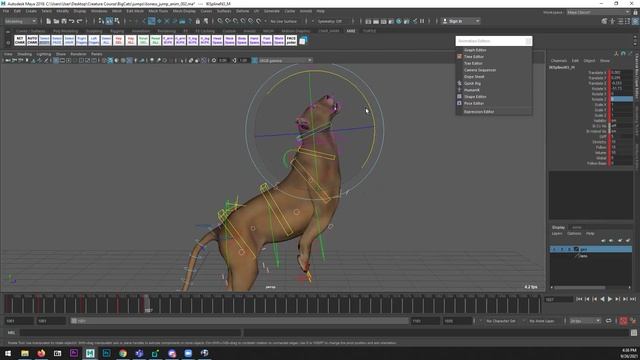Click the Body Space shelf button
The height and width of the screenshot is (360, 640).
point(242,40)
